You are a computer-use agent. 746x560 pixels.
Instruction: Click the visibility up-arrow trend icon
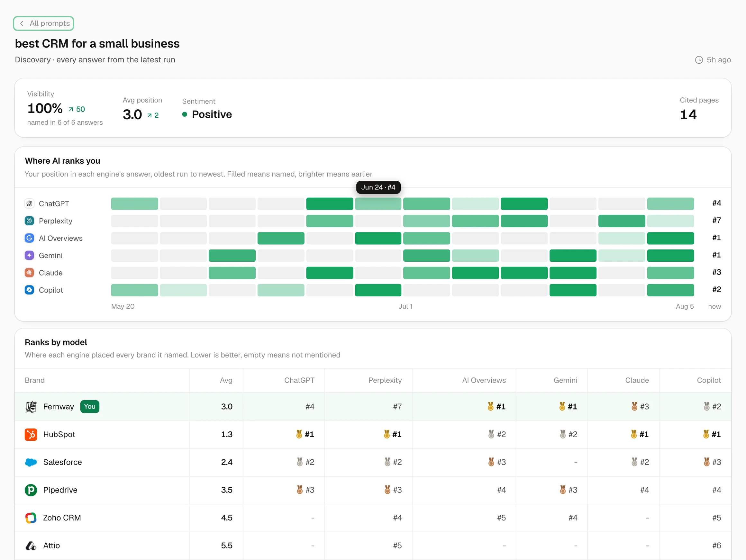click(71, 109)
